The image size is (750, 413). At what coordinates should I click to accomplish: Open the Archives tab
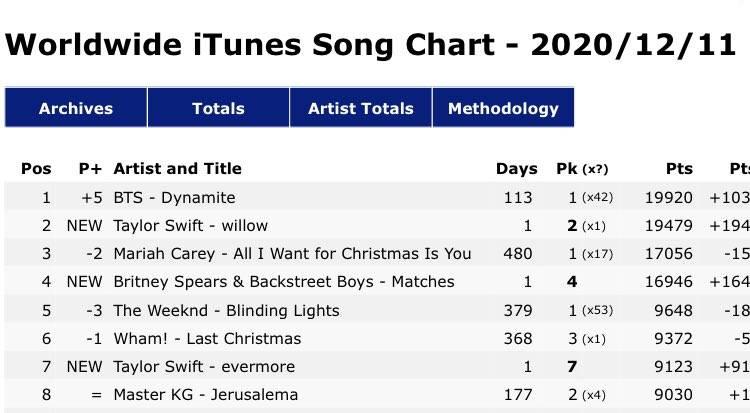click(x=76, y=108)
